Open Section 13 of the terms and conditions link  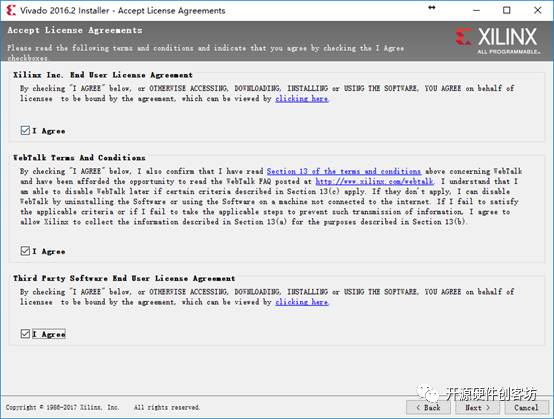(x=344, y=171)
